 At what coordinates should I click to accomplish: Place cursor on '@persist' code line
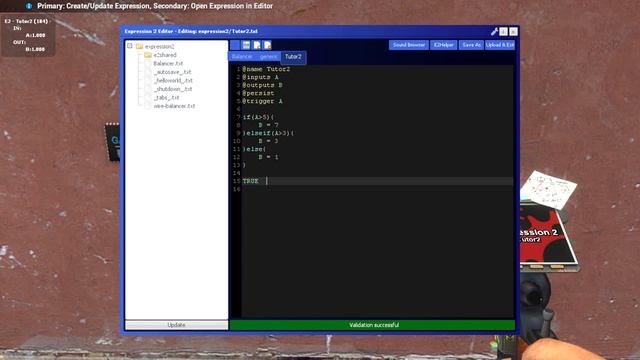click(x=258, y=93)
